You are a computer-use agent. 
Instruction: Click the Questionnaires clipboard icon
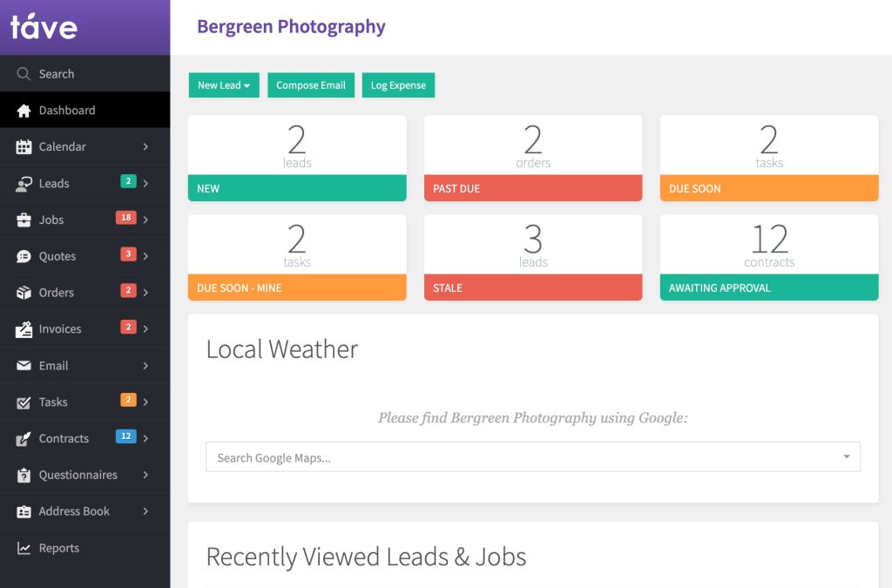coord(24,476)
